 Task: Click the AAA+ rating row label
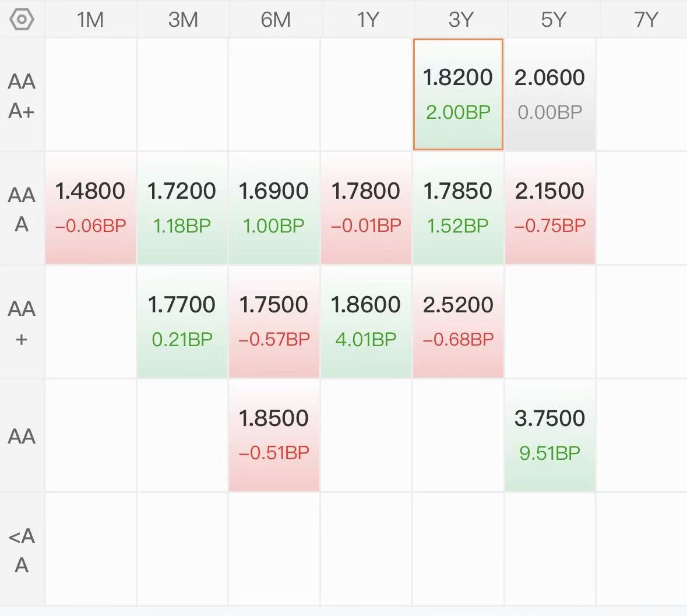coord(22,96)
